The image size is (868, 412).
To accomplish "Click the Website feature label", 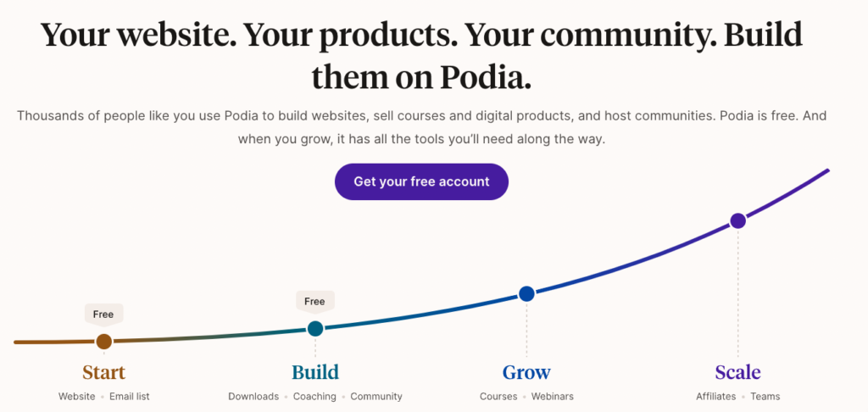I will 77,397.
